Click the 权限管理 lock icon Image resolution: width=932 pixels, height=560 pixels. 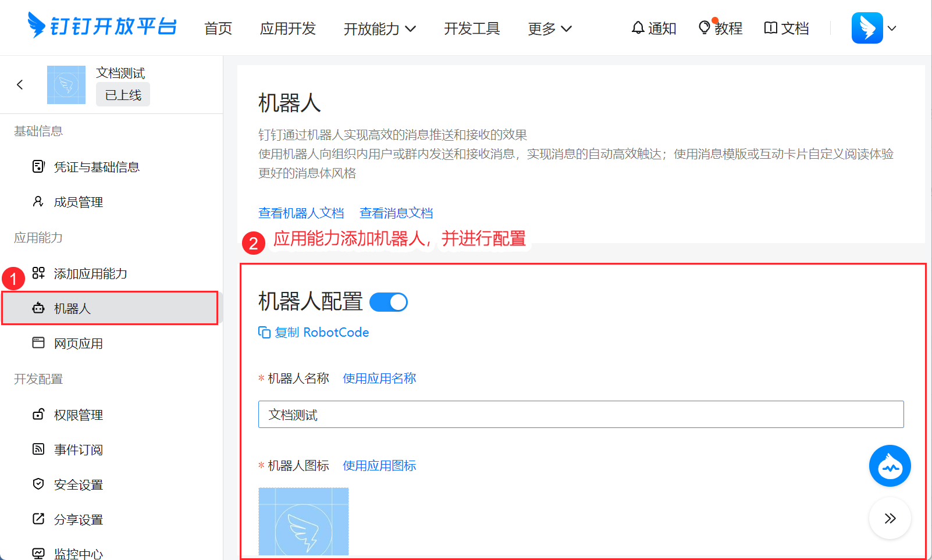pyautogui.click(x=38, y=415)
